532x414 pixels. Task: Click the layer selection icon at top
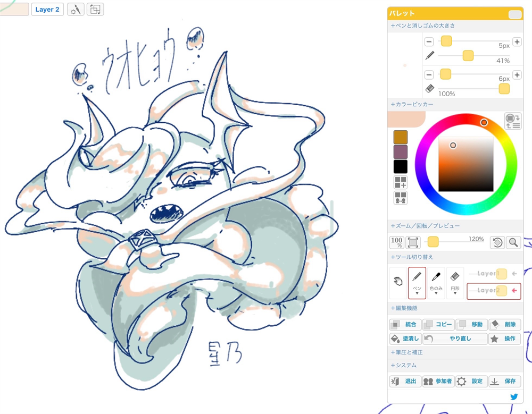point(95,10)
